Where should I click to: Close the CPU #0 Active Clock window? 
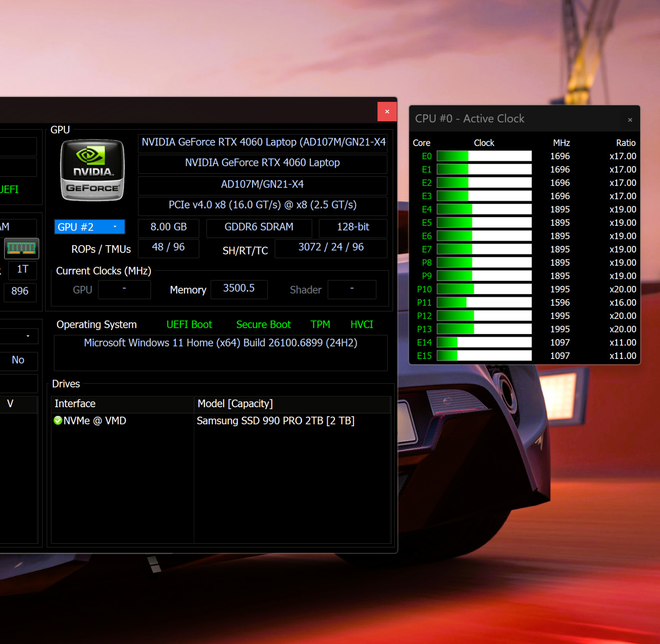pyautogui.click(x=630, y=120)
